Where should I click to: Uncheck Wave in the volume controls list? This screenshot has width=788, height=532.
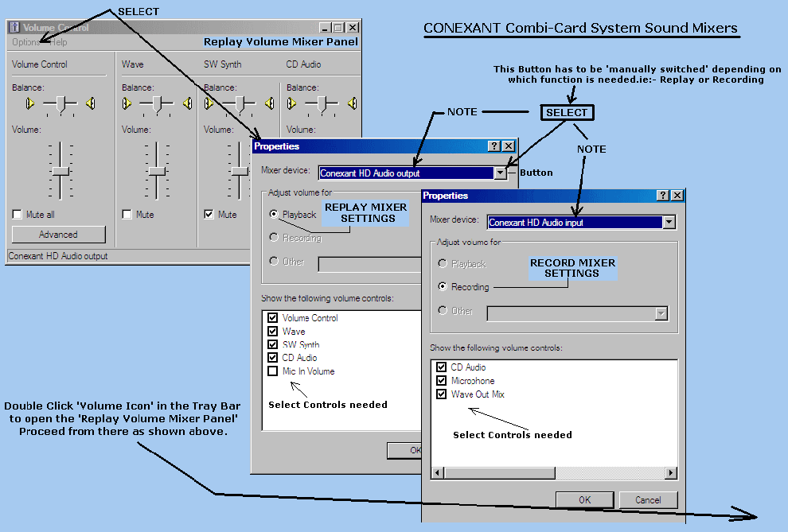point(273,332)
